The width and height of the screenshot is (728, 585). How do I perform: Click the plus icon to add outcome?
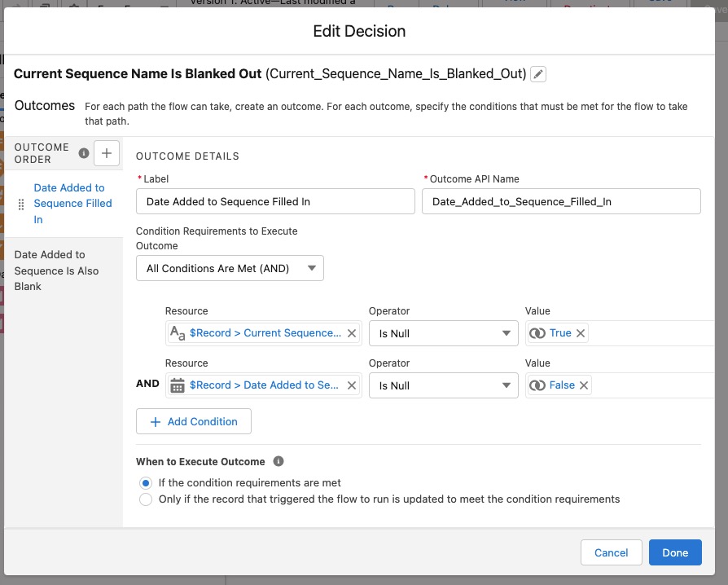pos(107,153)
